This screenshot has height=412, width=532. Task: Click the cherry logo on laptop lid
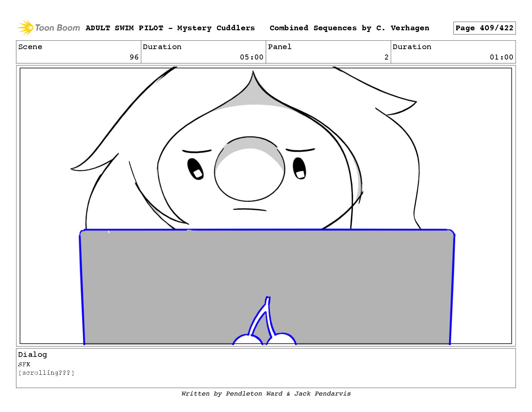(265, 321)
